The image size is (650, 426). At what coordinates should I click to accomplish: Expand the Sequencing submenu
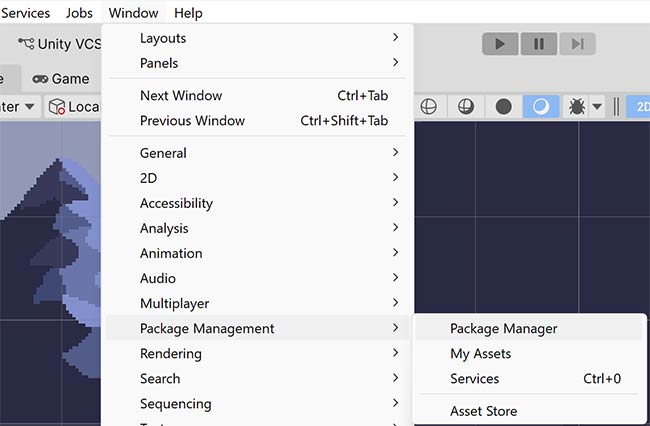257,404
